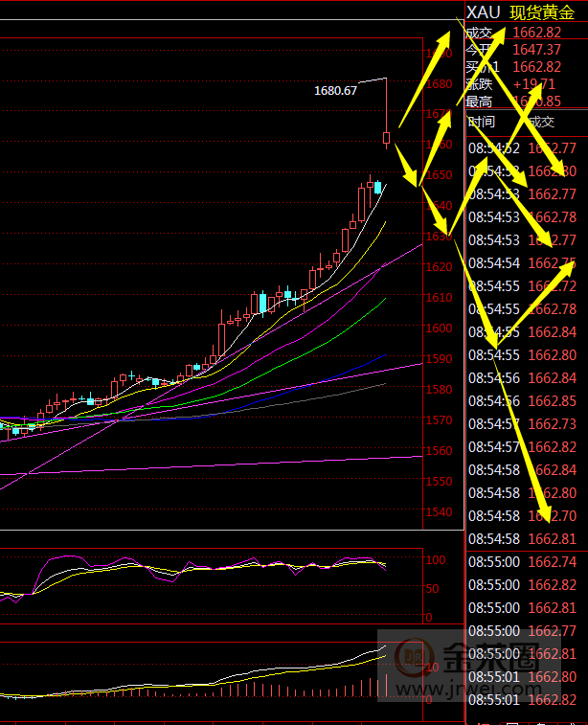Click the oscillator panel's 50 scale label
This screenshot has height=725, width=588.
coord(432,588)
